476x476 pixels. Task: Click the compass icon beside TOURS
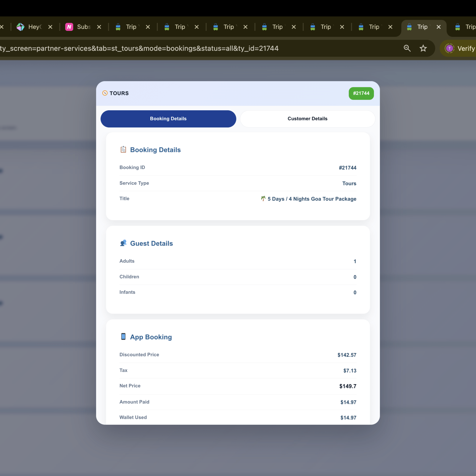click(x=105, y=93)
